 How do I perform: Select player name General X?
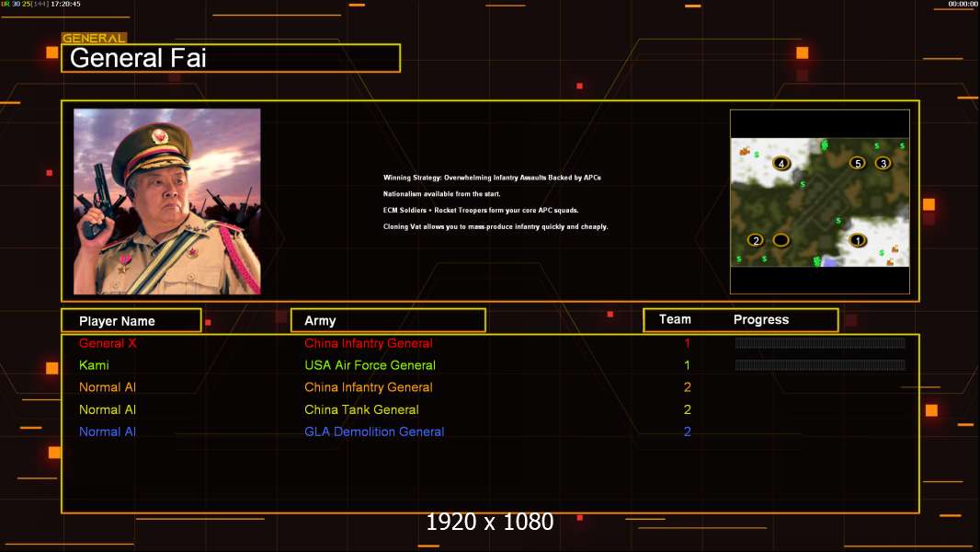click(108, 343)
